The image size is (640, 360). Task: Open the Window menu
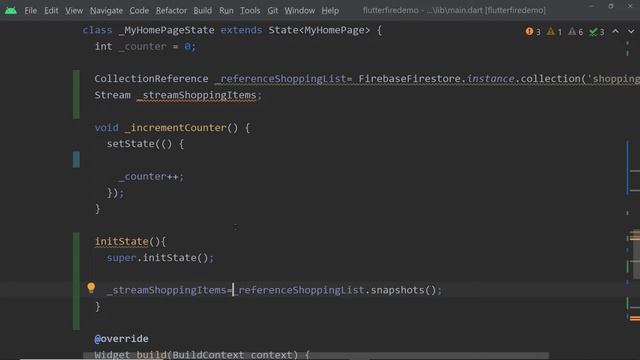pos(300,11)
